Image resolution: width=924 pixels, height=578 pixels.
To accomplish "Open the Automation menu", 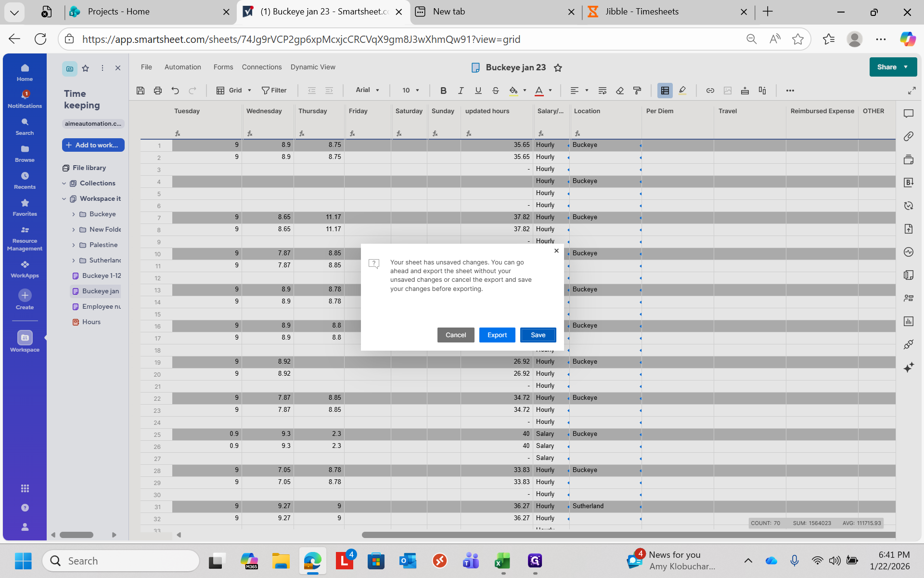I will tap(182, 67).
